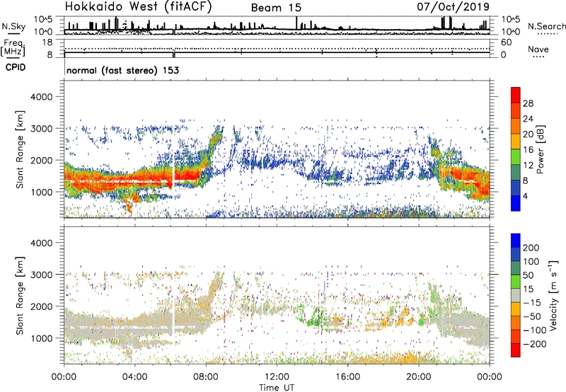
Task: Click the '60' Nave axis tick
Action: 506,42
